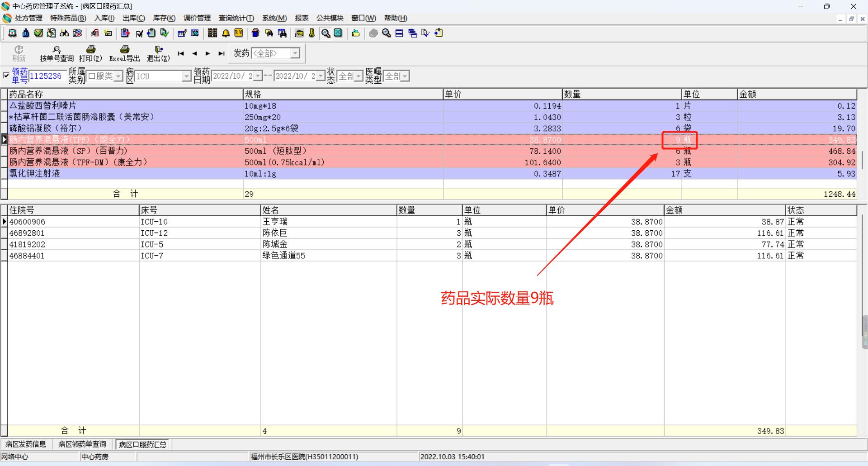Select the 病区口服药汇总 tab
This screenshot has width=868, height=466.
pos(143,444)
